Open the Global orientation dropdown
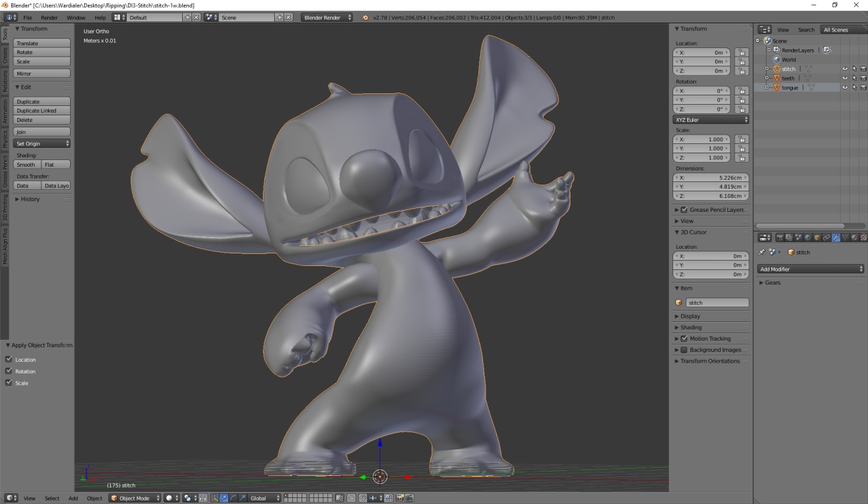This screenshot has width=868, height=504. click(x=264, y=498)
